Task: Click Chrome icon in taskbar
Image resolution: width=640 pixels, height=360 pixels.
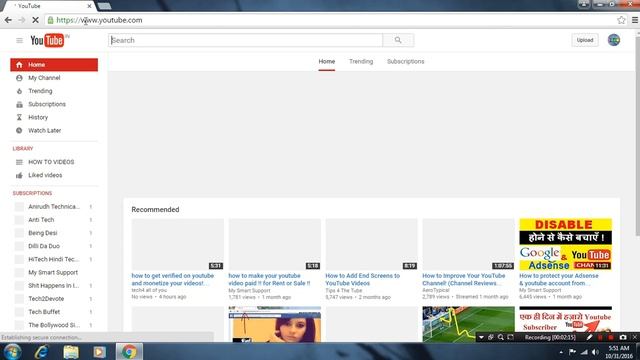Action: 129,352
